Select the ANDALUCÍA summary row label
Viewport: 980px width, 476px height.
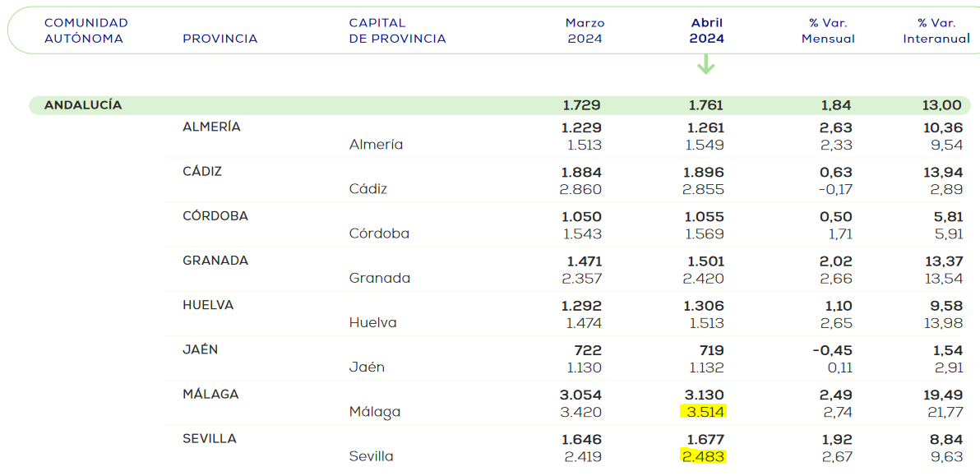[83, 105]
